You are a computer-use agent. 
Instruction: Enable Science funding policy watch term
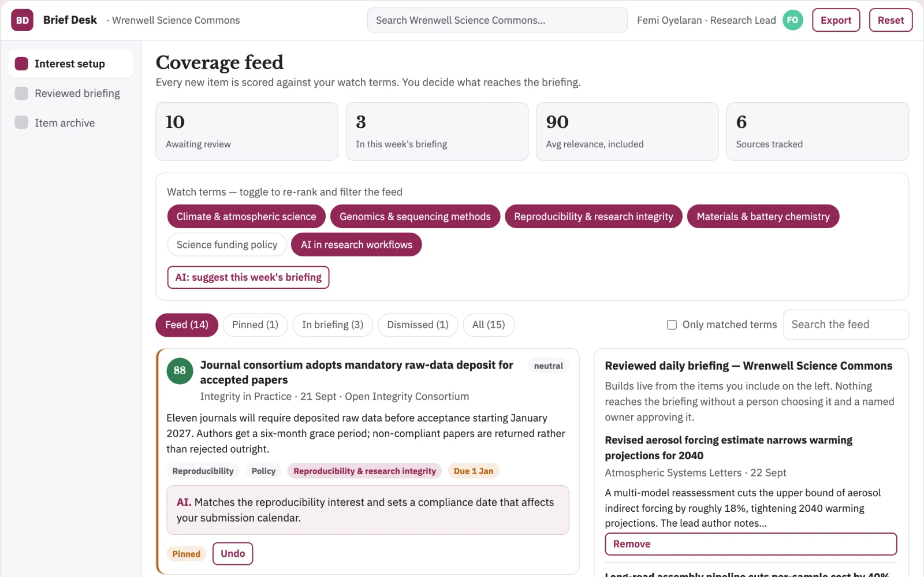[x=227, y=245]
